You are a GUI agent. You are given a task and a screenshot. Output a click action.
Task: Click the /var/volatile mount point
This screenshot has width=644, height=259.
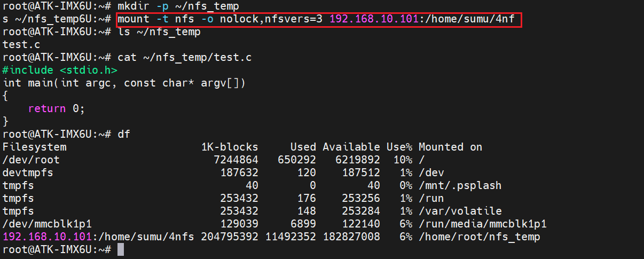(460, 211)
